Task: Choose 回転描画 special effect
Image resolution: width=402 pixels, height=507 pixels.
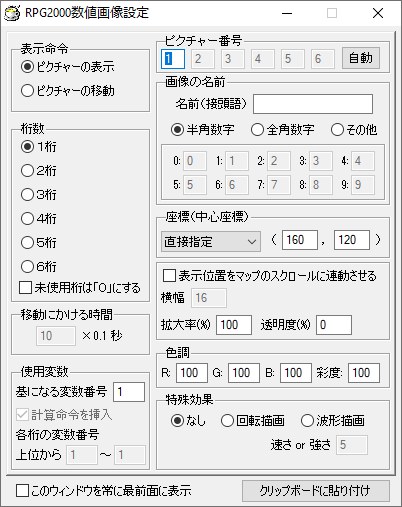Action: pyautogui.click(x=253, y=421)
